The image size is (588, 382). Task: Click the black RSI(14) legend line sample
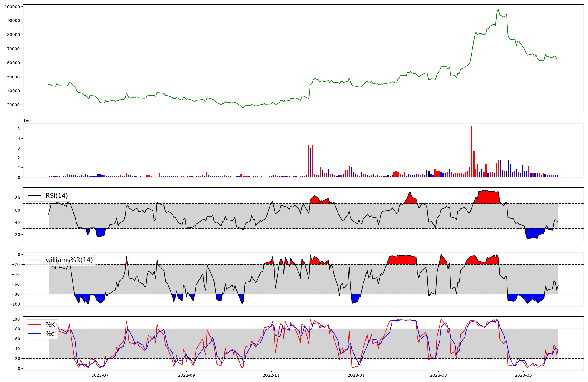[x=34, y=196]
